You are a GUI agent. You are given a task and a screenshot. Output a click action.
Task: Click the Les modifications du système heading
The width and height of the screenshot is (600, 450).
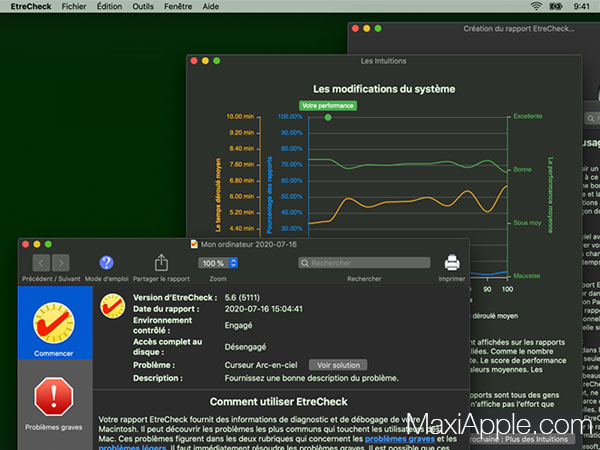coord(384,89)
